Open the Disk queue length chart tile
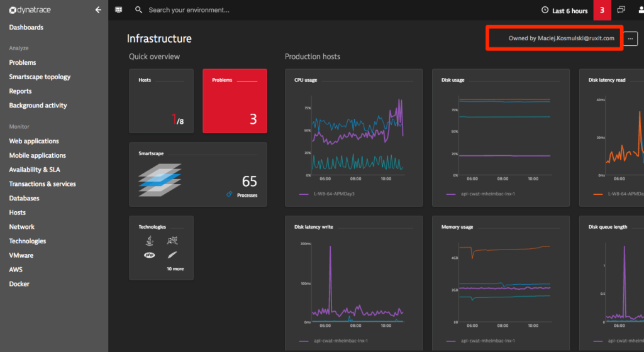This screenshot has height=352, width=644. click(x=611, y=283)
